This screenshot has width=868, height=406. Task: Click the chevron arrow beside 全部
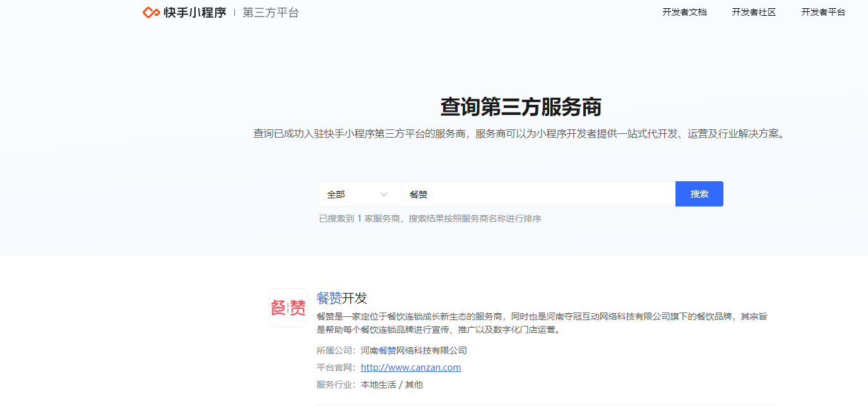pyautogui.click(x=384, y=194)
